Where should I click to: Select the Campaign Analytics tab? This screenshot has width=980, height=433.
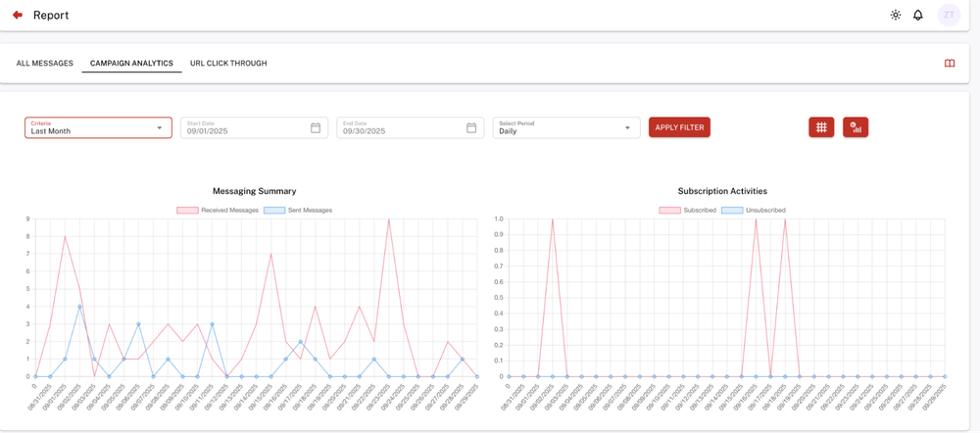pos(131,64)
